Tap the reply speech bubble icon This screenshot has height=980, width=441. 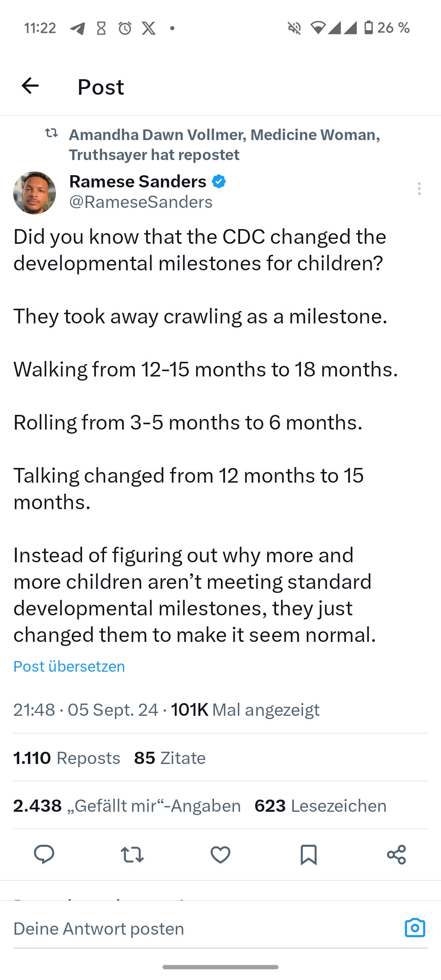coord(44,854)
